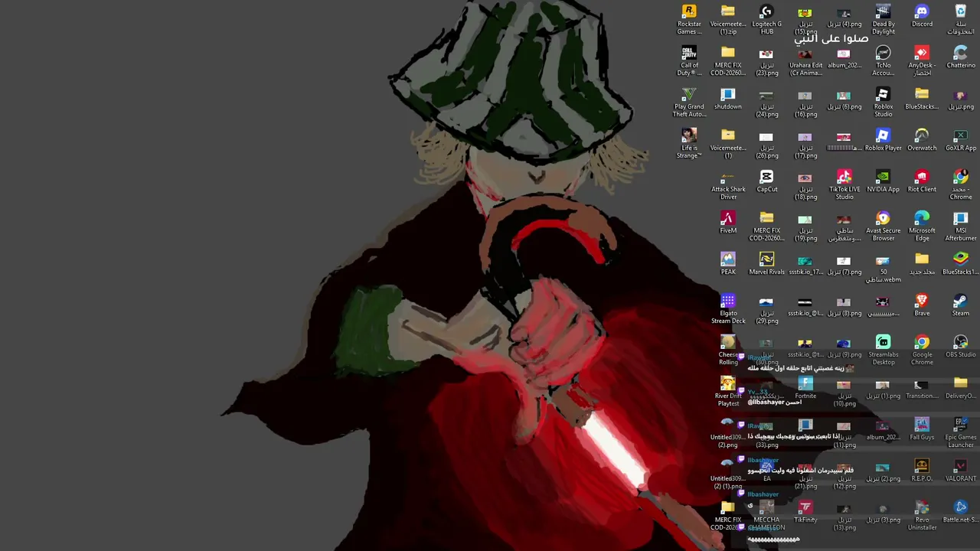The height and width of the screenshot is (551, 980).
Task: Launch Chatterino from the desktop
Action: [961, 57]
